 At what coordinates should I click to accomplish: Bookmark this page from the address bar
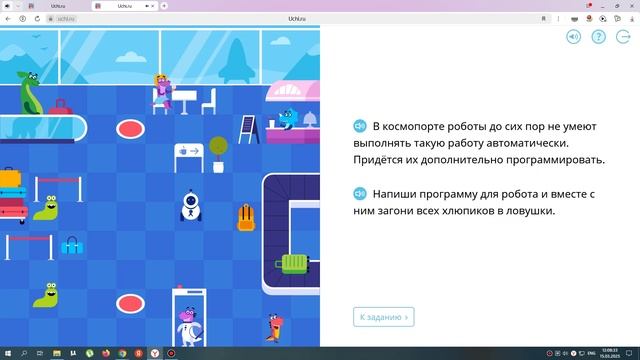point(544,19)
